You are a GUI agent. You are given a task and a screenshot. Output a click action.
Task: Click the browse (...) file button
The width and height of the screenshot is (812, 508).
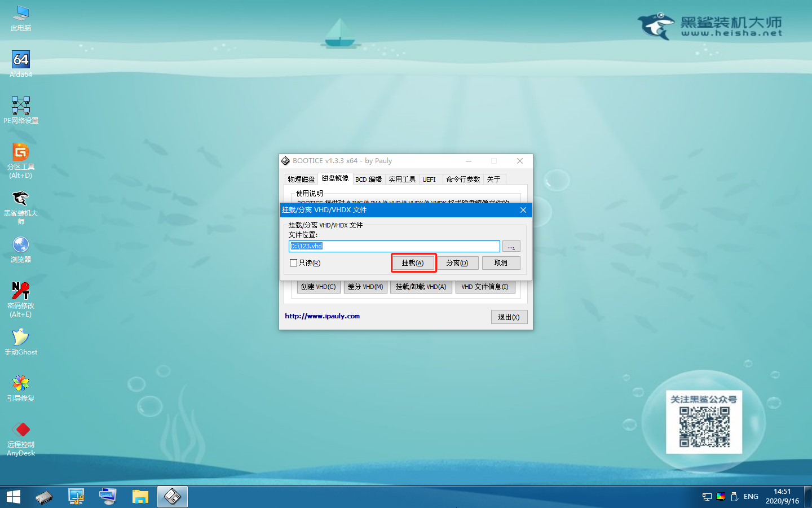point(511,247)
